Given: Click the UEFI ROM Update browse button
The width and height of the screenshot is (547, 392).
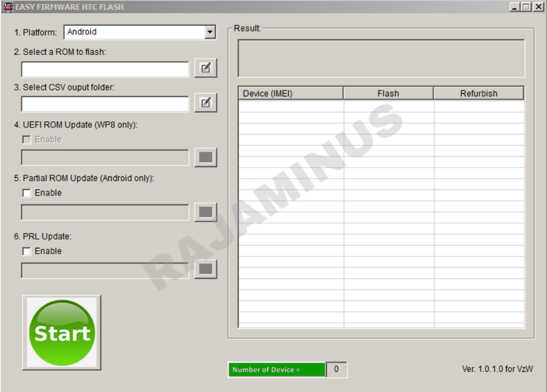Looking at the screenshot, I should point(205,157).
